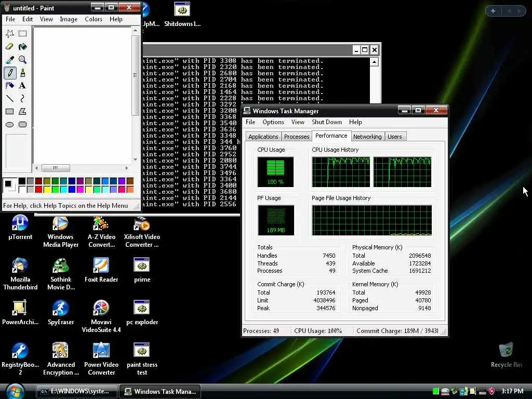
Task: Select the Shitdowns1 desktop icon
Action: tap(182, 14)
